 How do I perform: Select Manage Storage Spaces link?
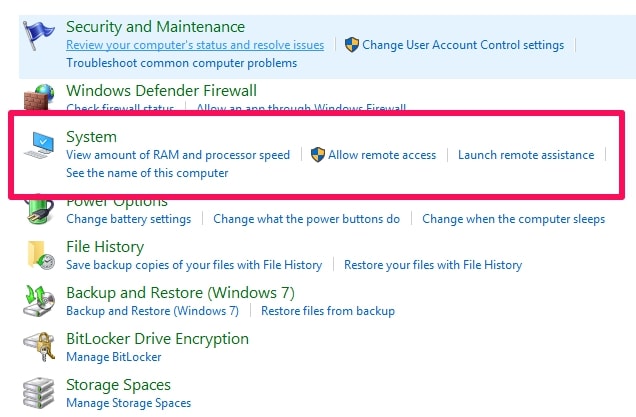129,403
